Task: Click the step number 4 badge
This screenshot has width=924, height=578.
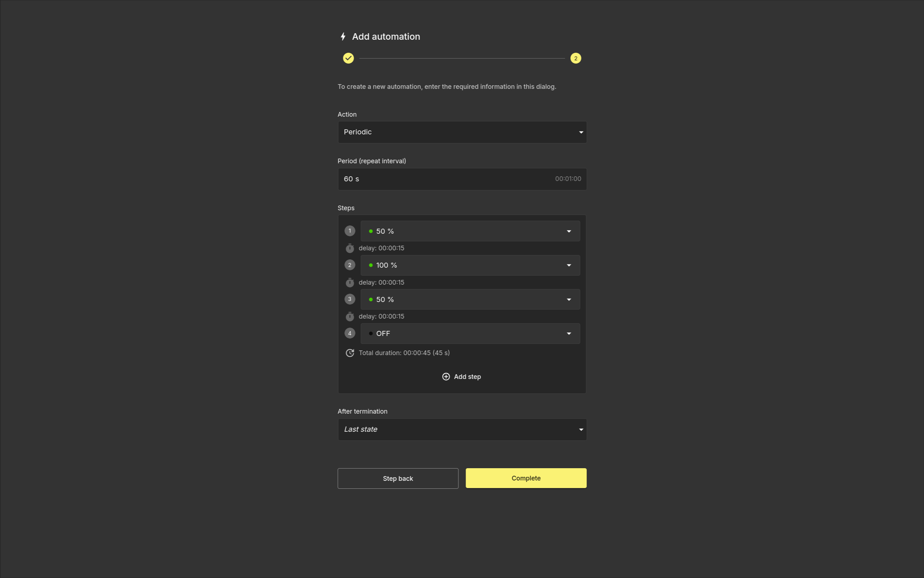Action: coord(350,333)
